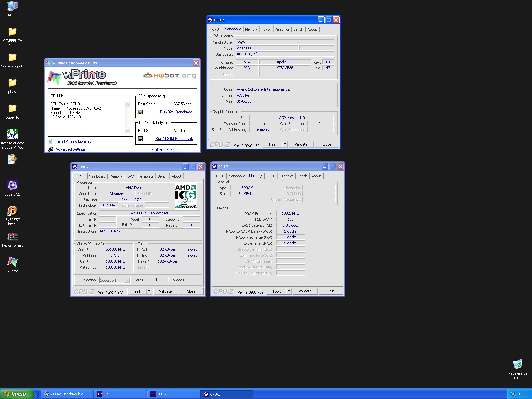Click the Submit Scores link
This screenshot has height=399, width=532.
[166, 150]
